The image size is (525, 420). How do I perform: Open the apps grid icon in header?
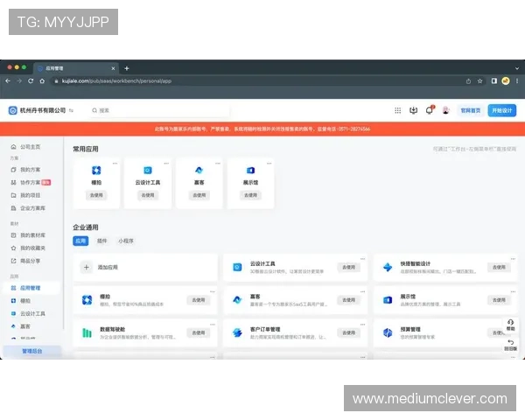coord(399,110)
